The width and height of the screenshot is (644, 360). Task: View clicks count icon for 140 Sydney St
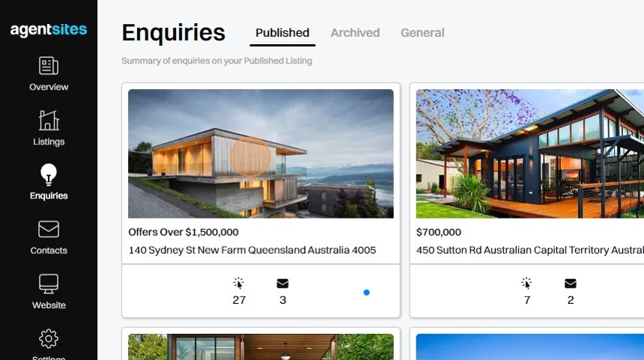click(x=239, y=283)
